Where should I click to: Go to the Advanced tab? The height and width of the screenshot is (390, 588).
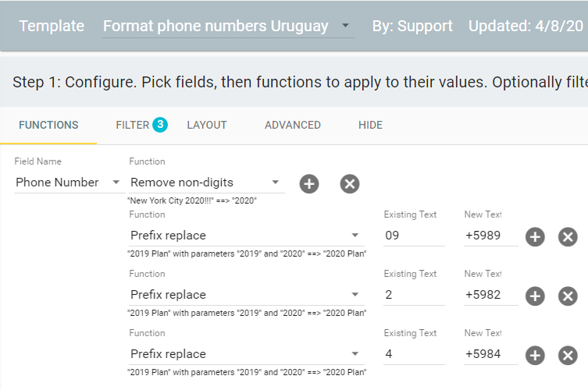click(293, 125)
